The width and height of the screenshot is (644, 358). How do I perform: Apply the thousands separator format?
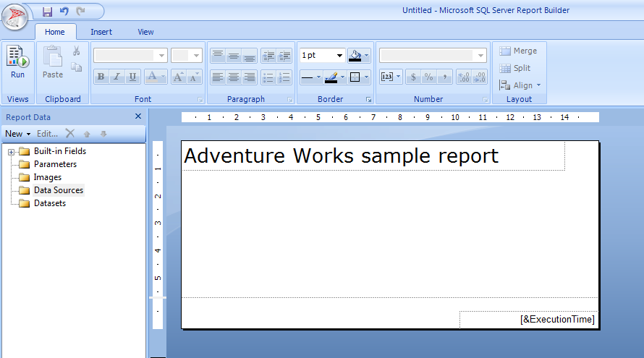(x=444, y=77)
